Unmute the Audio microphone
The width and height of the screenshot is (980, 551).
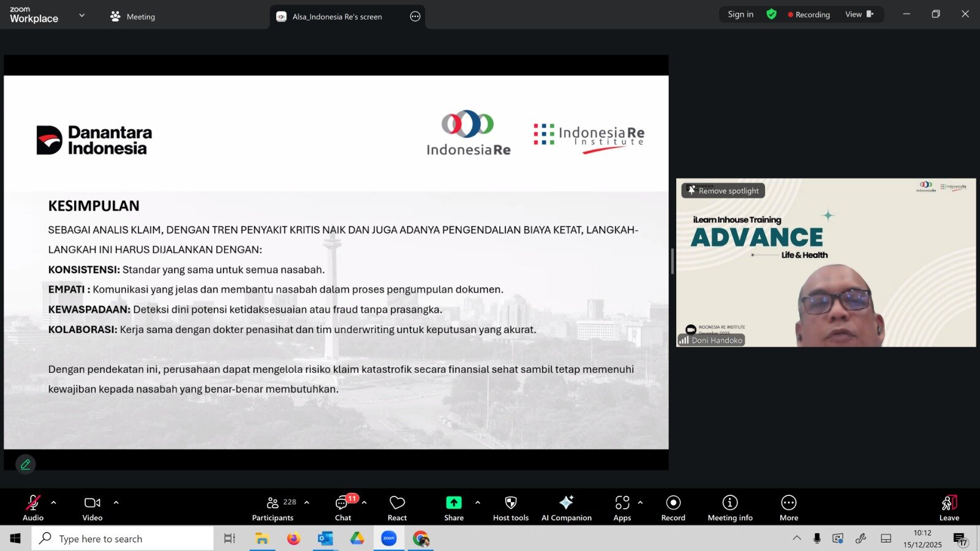(x=33, y=508)
